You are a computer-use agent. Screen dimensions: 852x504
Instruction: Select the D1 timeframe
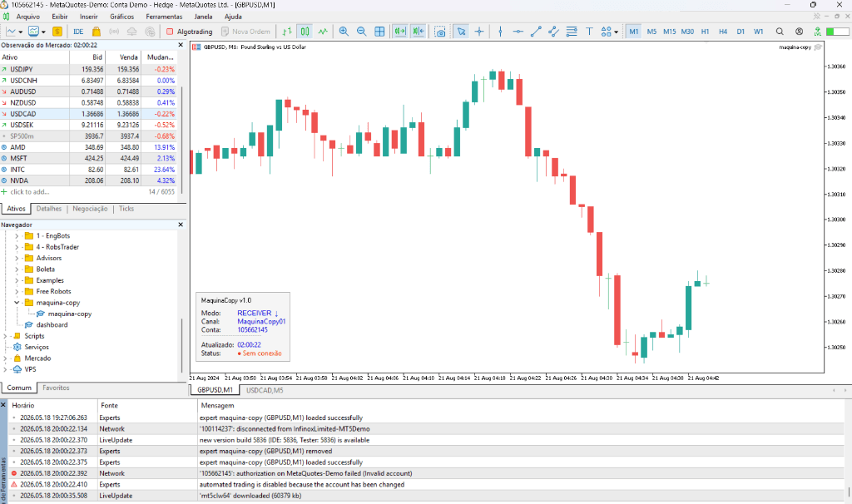coord(741,32)
